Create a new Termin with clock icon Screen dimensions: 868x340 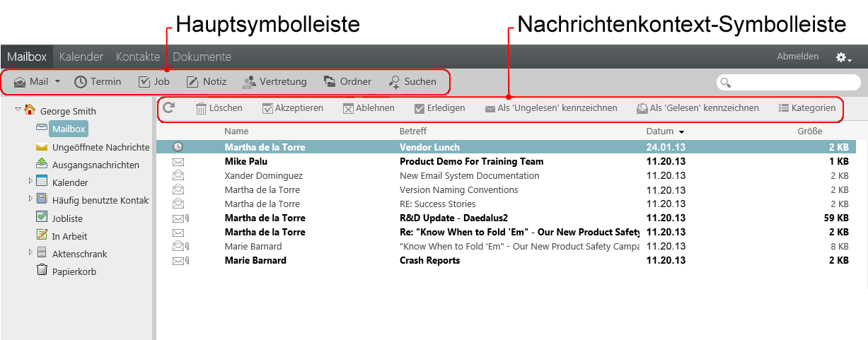click(81, 82)
